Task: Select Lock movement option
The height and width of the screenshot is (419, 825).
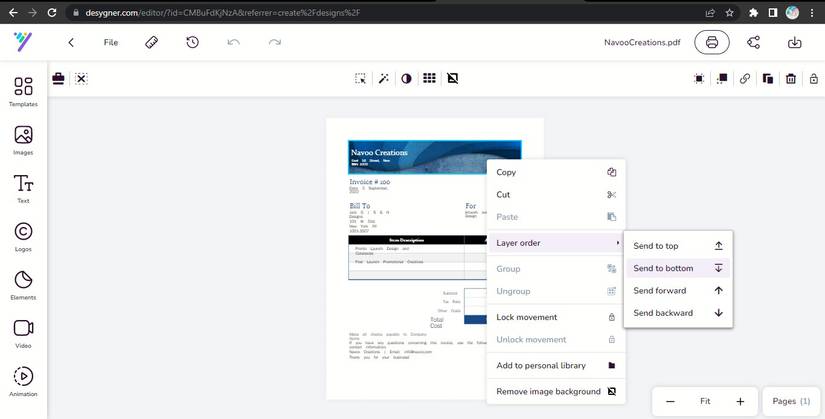Action: coord(556,317)
